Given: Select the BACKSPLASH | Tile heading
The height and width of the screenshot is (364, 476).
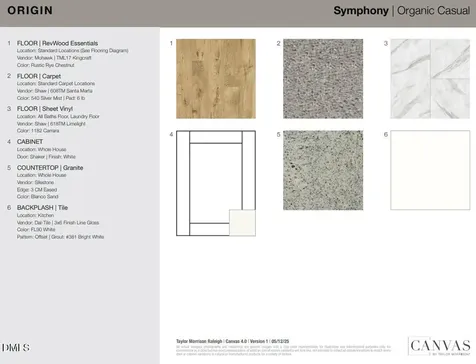Looking at the screenshot, I should tap(42, 208).
